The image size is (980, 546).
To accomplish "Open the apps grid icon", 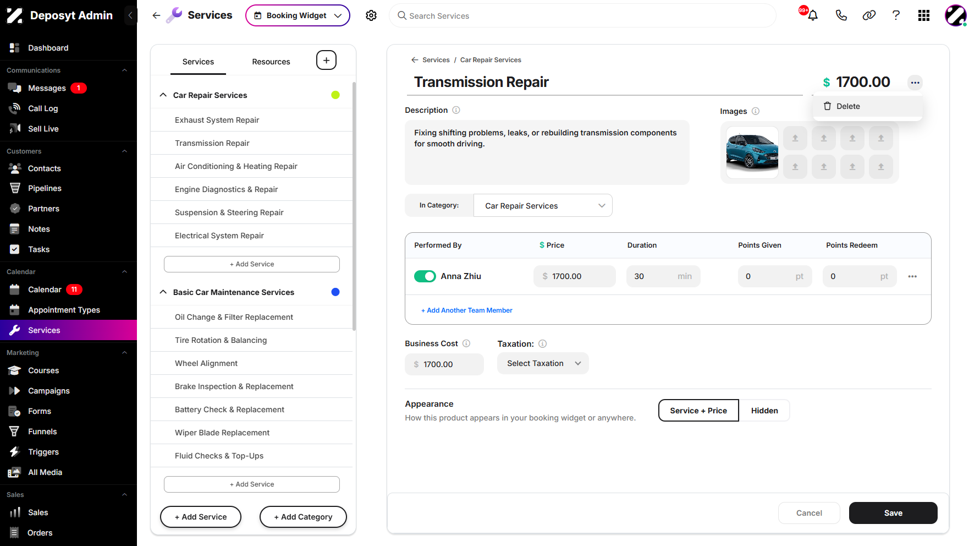I will tap(924, 15).
